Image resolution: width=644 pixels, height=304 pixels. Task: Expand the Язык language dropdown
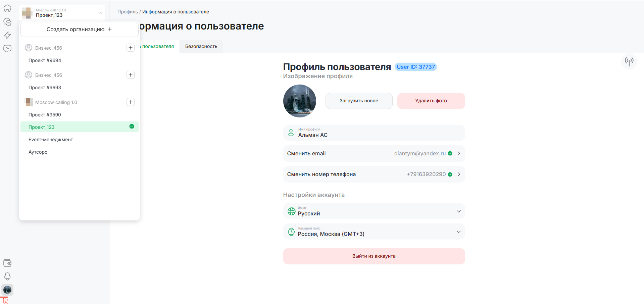pos(374,211)
